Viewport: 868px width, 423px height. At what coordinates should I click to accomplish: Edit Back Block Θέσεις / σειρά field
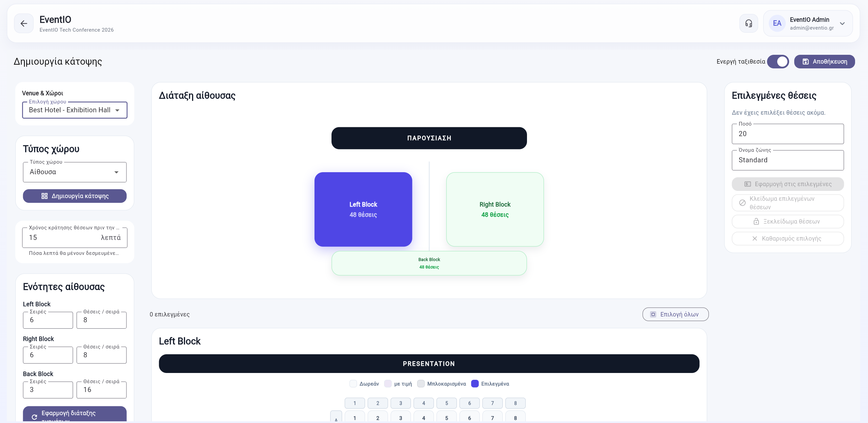102,390
